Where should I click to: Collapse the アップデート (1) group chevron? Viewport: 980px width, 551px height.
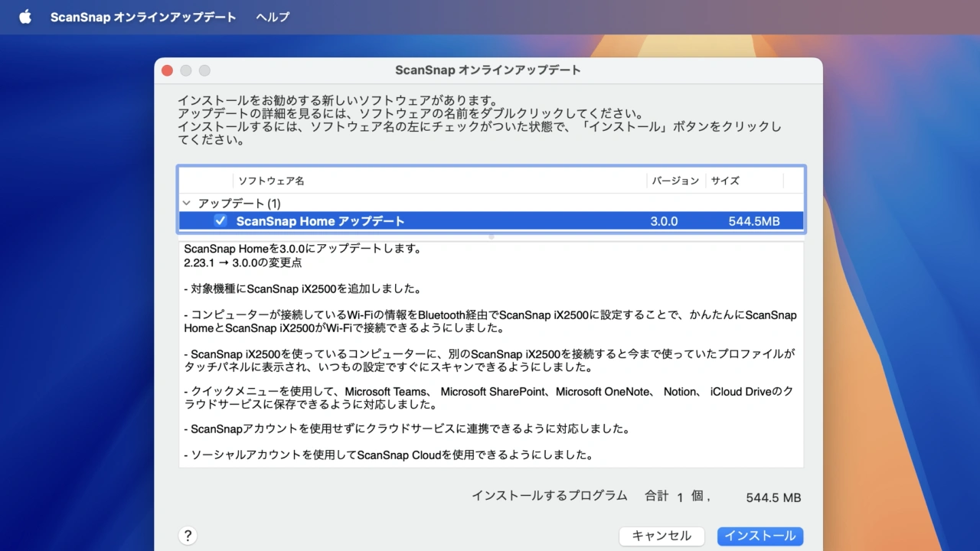[187, 204]
